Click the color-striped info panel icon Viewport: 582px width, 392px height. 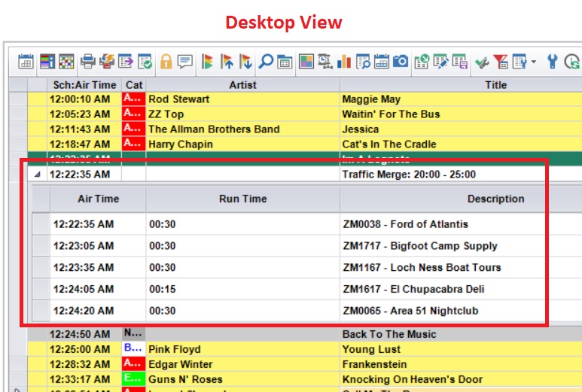point(47,62)
